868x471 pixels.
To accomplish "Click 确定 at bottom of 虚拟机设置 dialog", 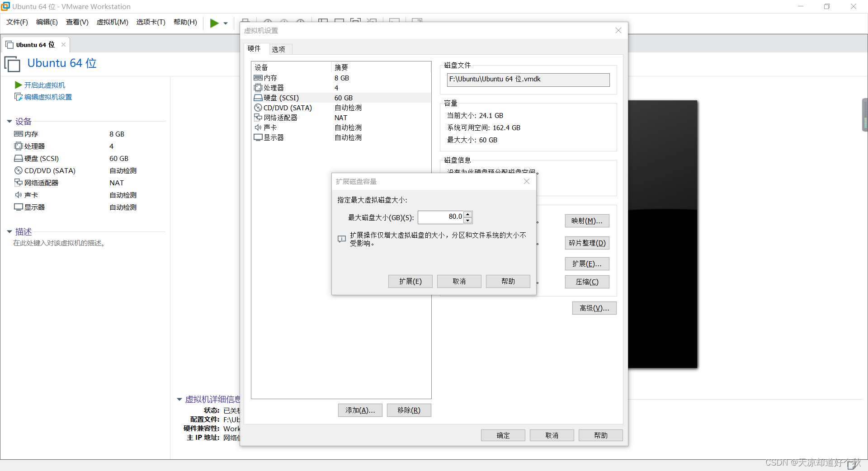I will point(503,435).
